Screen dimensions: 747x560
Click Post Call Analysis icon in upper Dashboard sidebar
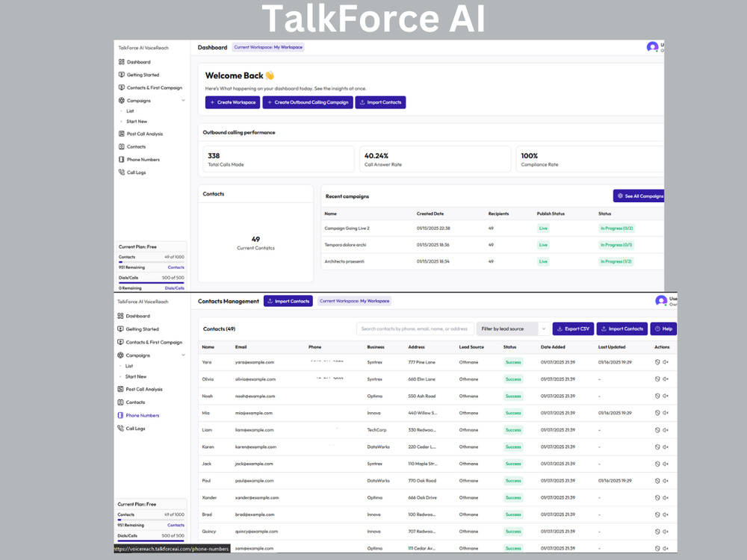click(122, 134)
